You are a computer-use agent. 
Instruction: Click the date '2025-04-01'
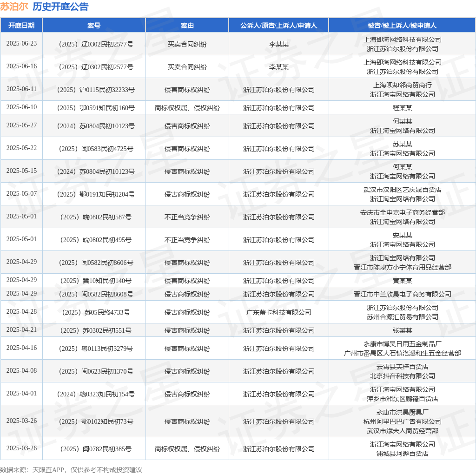[21, 394]
